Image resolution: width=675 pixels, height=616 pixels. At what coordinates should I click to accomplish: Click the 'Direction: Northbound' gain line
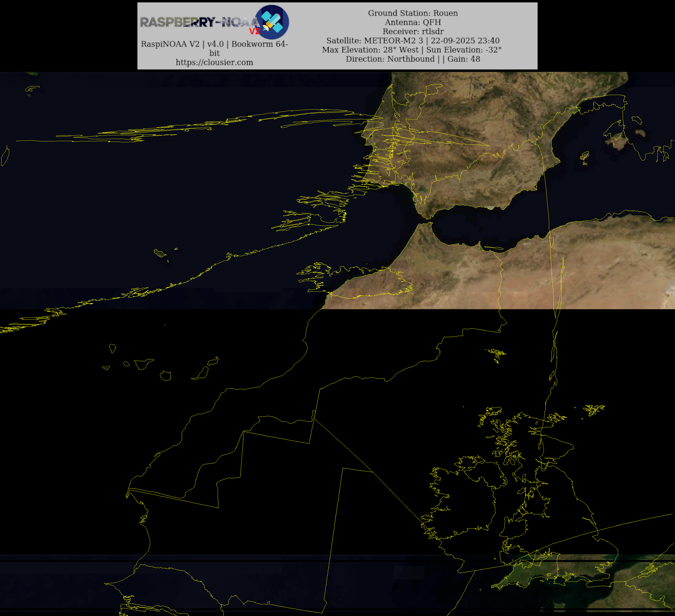click(413, 59)
